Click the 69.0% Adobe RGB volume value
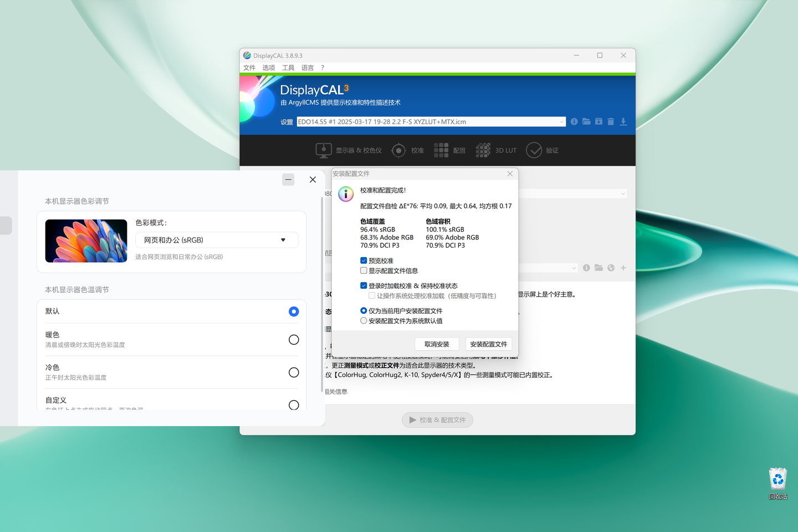Image resolution: width=798 pixels, height=532 pixels. pyautogui.click(x=452, y=237)
